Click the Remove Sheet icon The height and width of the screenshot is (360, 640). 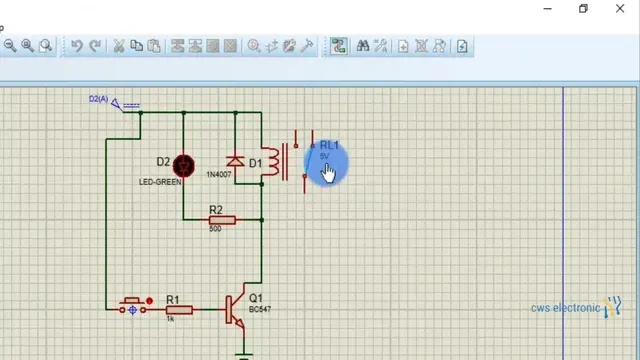(421, 46)
